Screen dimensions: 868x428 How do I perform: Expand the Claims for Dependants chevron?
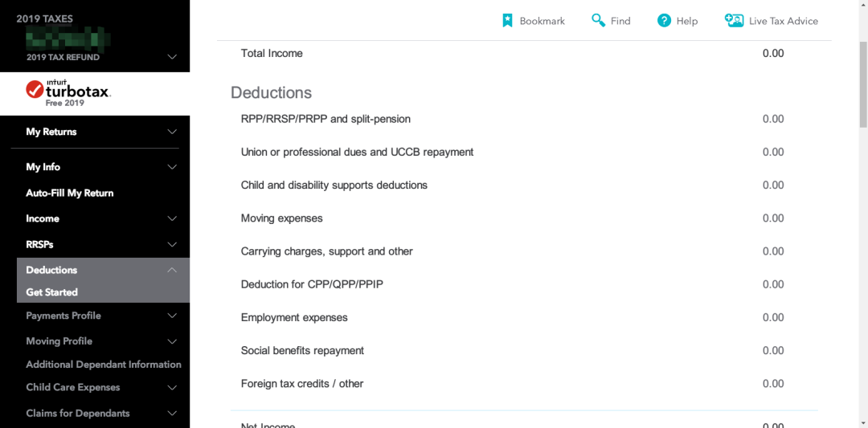[x=172, y=413]
